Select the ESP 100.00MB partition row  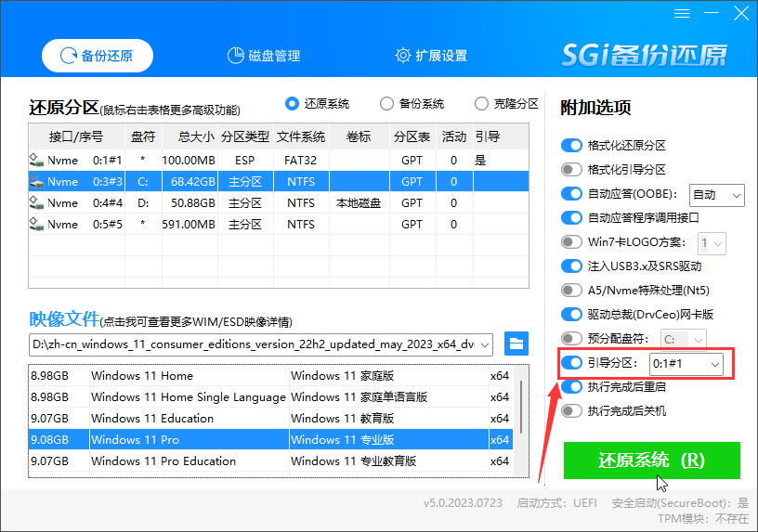tap(279, 160)
